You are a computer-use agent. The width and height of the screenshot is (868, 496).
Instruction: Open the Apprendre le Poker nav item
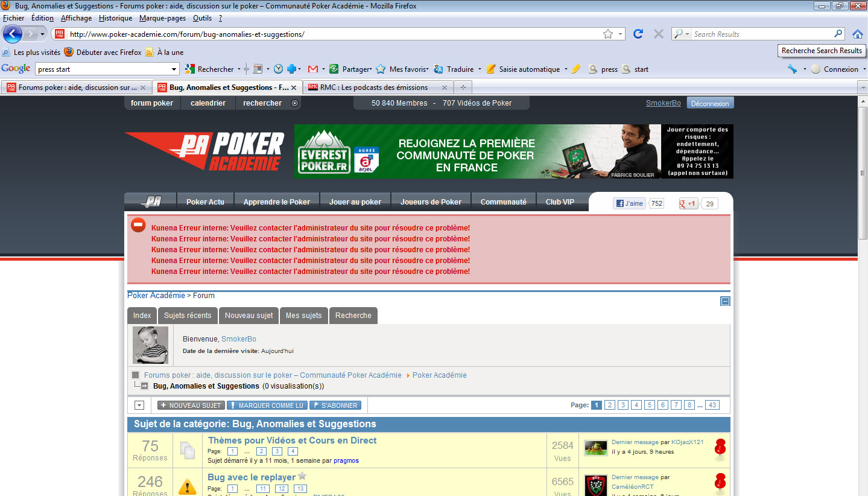click(x=277, y=202)
